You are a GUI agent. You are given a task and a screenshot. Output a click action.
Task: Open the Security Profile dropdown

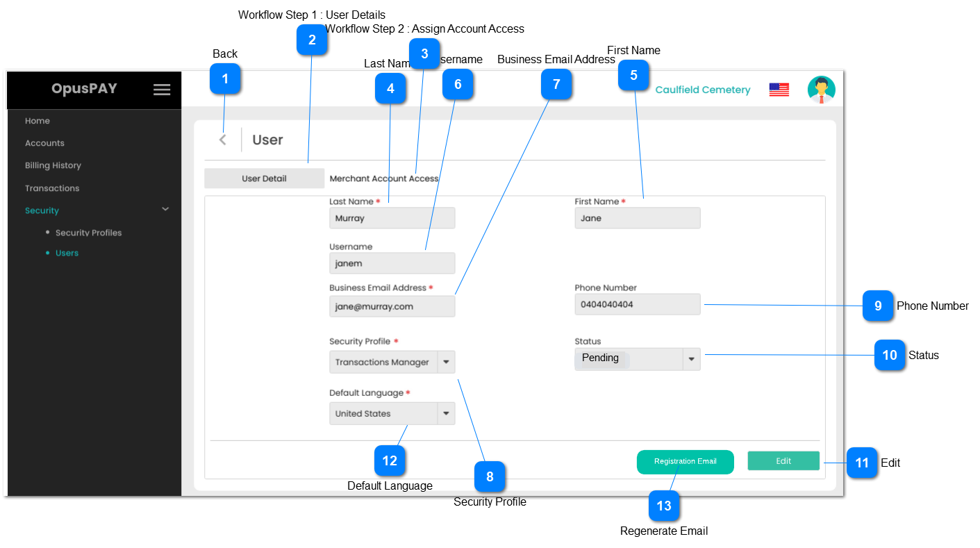[447, 362]
